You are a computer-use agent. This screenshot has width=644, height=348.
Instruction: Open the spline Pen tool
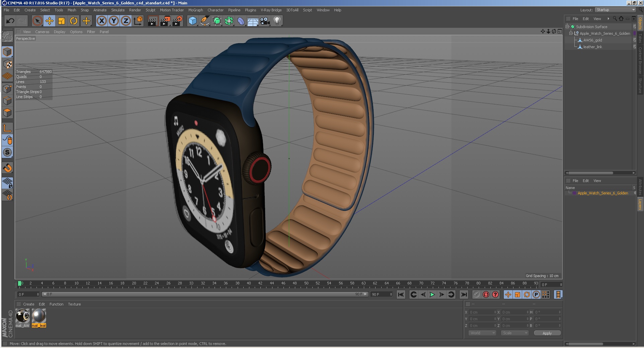click(x=205, y=21)
